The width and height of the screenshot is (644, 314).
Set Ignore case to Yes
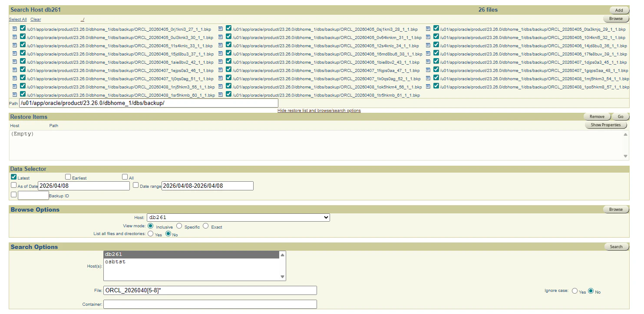coord(575,291)
